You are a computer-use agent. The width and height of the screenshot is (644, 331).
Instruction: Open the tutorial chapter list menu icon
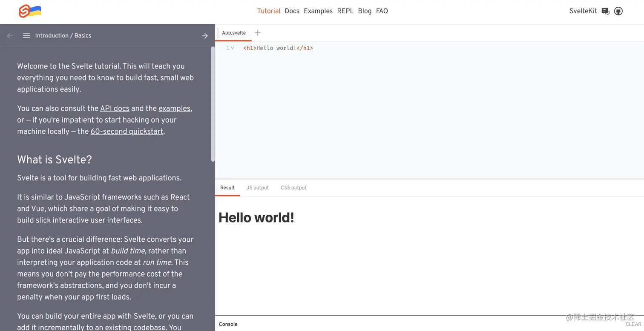click(26, 36)
